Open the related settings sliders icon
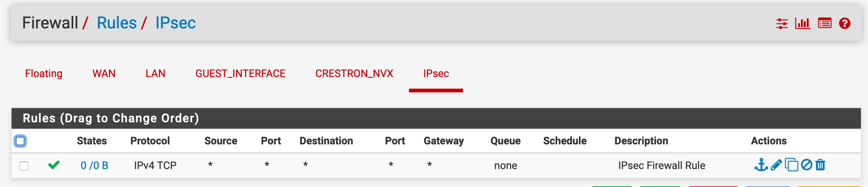Image resolution: width=868 pixels, height=187 pixels. [782, 24]
